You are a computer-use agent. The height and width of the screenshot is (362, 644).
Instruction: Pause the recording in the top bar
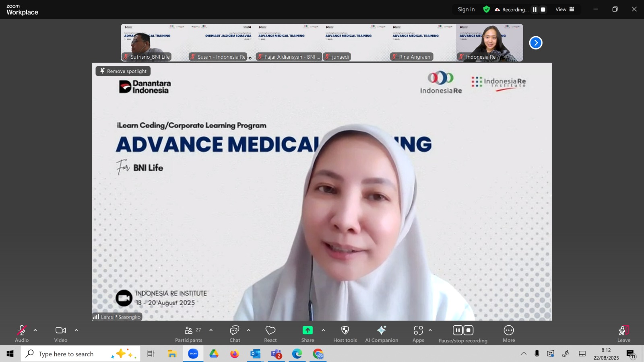[535, 10]
